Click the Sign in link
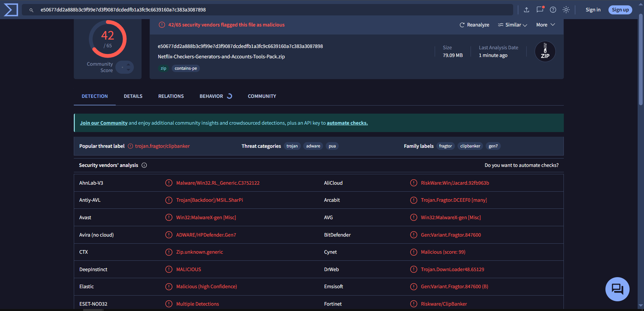The image size is (644, 311). click(x=593, y=10)
